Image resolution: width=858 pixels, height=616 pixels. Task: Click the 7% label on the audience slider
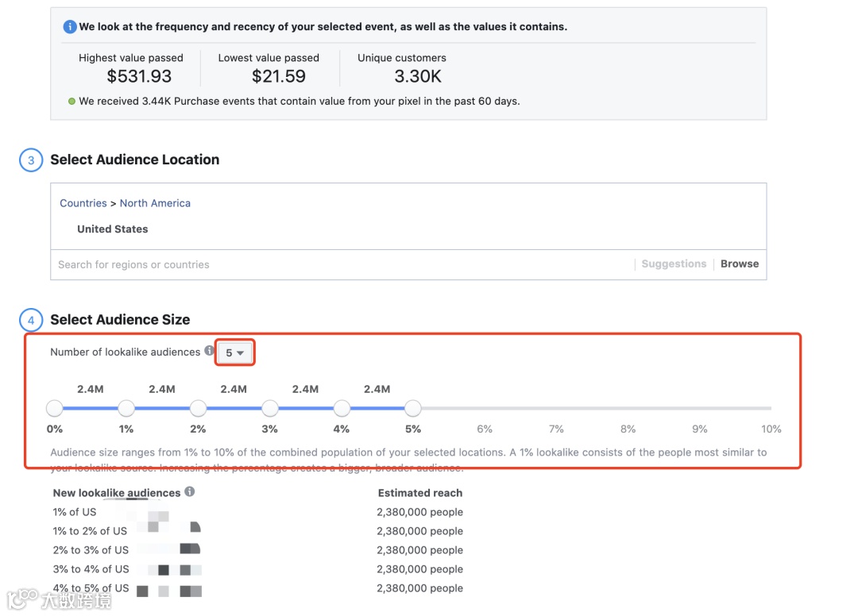[556, 429]
